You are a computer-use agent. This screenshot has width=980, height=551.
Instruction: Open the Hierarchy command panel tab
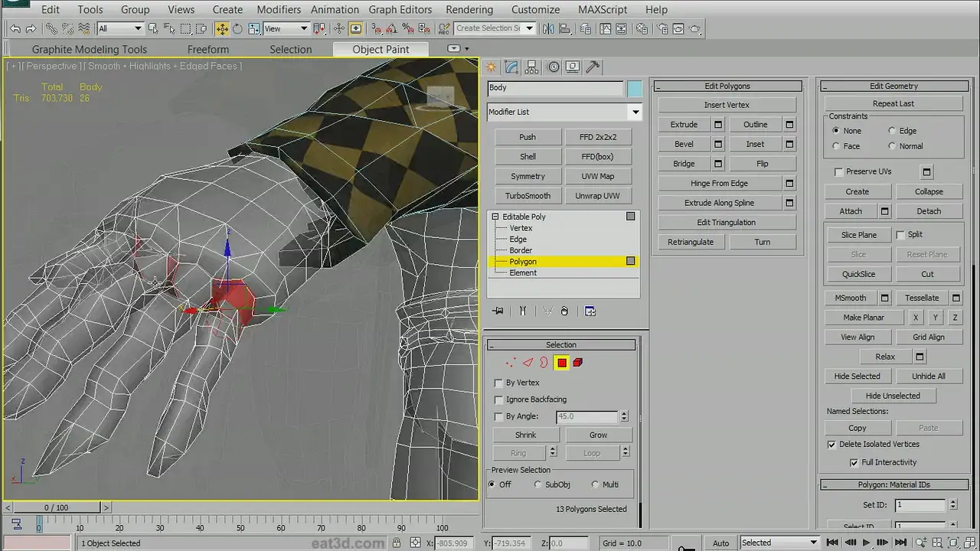tap(532, 67)
